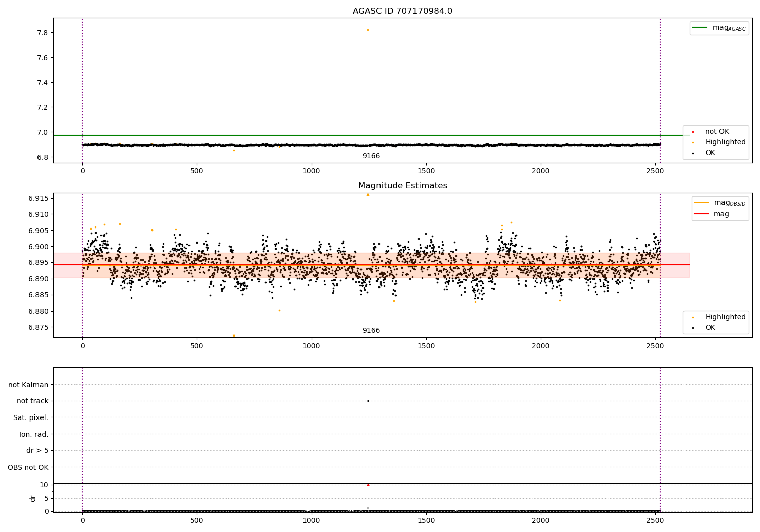This screenshot has width=760, height=532.
Task: Select 'OK' in the Magnitude Estimates legend
Action: [704, 328]
